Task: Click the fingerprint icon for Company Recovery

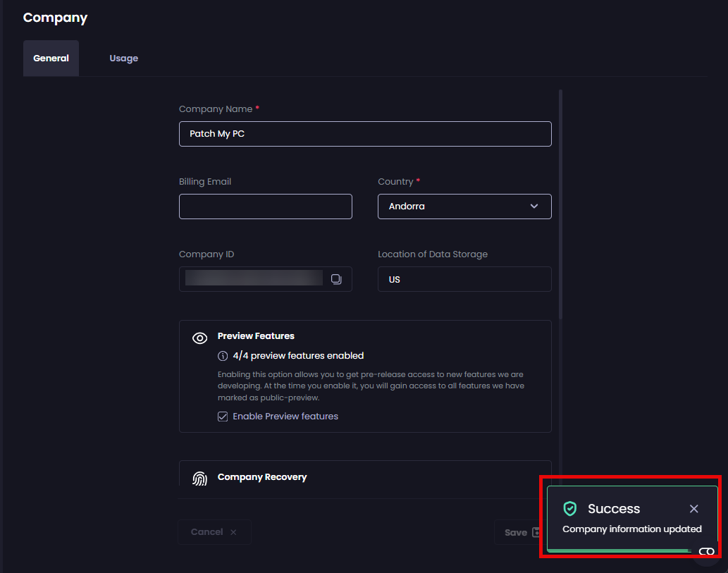Action: coord(199,477)
